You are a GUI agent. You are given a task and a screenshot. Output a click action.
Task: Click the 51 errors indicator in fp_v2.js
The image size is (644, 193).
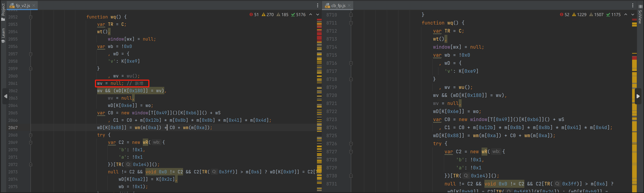[x=254, y=15]
